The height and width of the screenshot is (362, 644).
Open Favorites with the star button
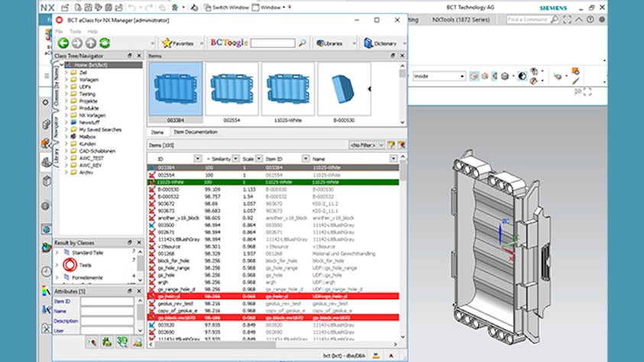(x=178, y=43)
